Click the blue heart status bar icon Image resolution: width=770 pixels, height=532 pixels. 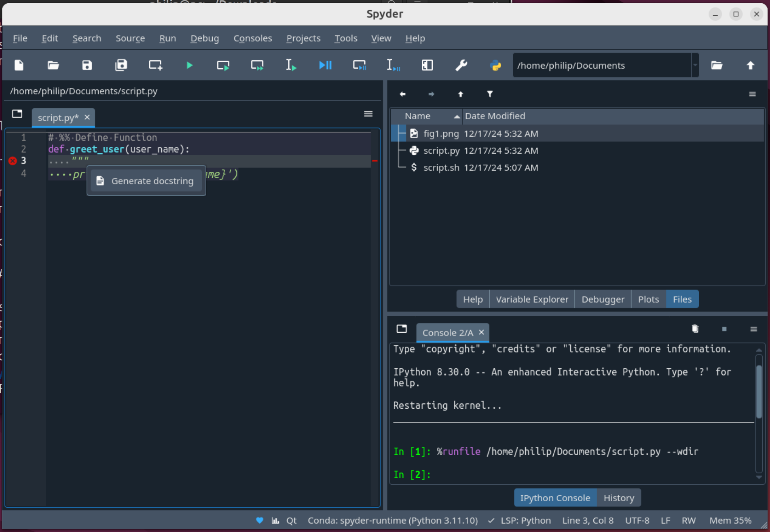(x=260, y=520)
